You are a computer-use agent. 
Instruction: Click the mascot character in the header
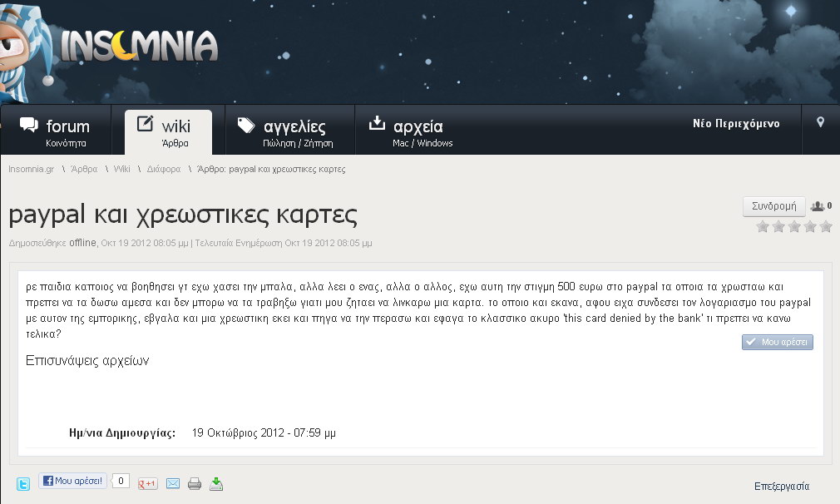(x=25, y=52)
